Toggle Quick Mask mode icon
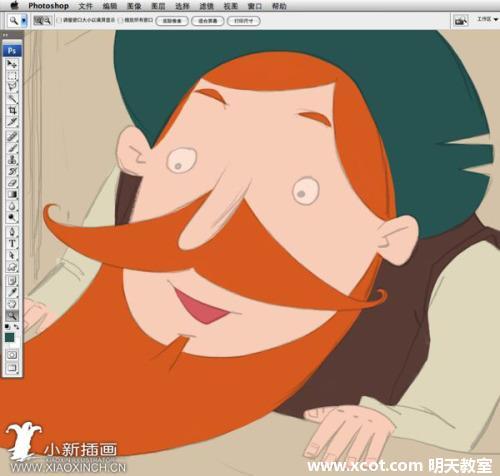The height and width of the screenshot is (476, 500). point(12,355)
